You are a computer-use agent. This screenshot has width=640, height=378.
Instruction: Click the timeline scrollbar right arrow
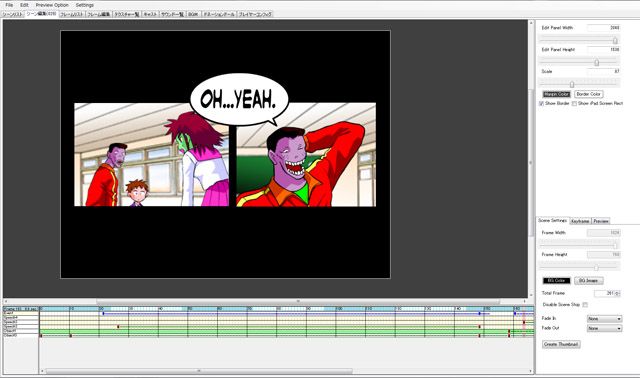pos(531,371)
